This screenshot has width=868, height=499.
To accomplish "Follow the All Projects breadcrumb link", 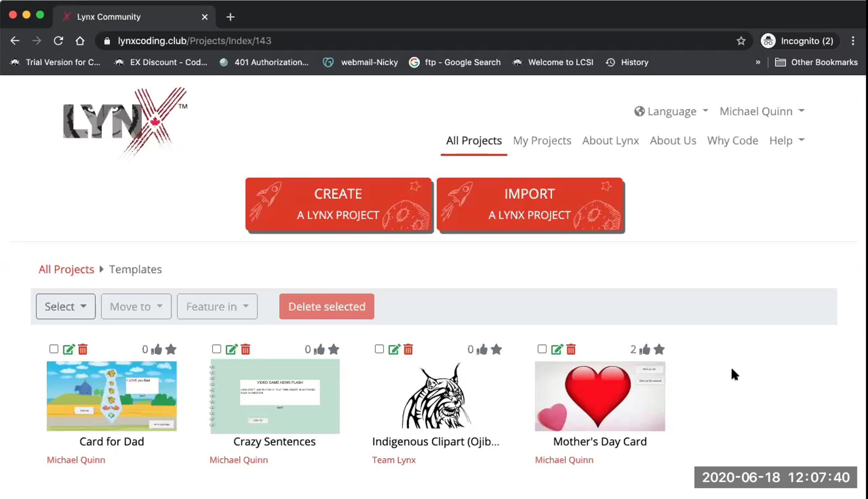I will coord(66,269).
